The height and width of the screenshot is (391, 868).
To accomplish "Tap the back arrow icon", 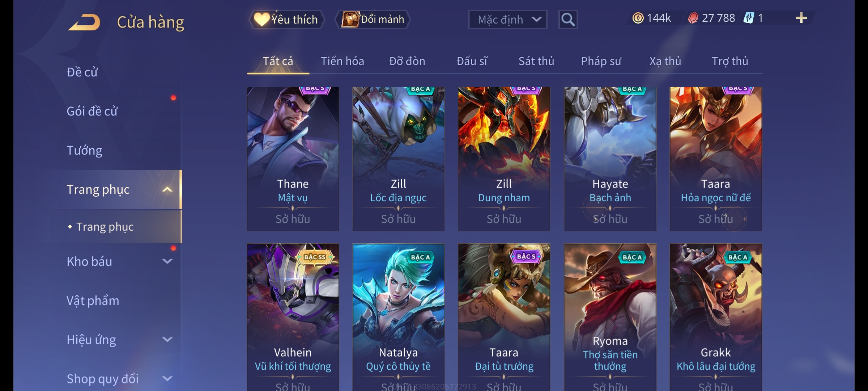I will point(84,22).
